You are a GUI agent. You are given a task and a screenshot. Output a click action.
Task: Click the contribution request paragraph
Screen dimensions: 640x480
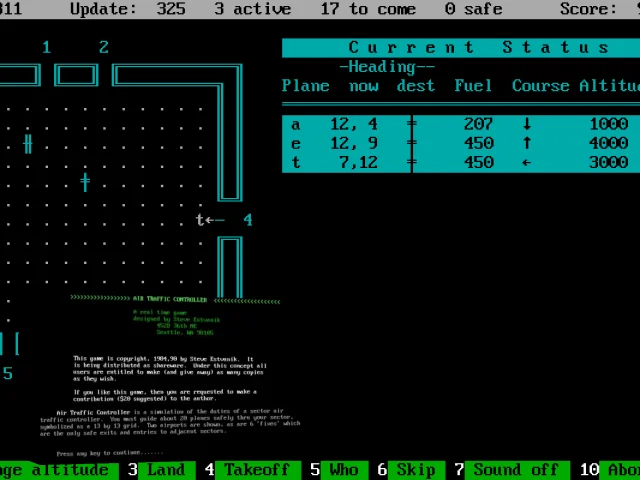[165, 395]
